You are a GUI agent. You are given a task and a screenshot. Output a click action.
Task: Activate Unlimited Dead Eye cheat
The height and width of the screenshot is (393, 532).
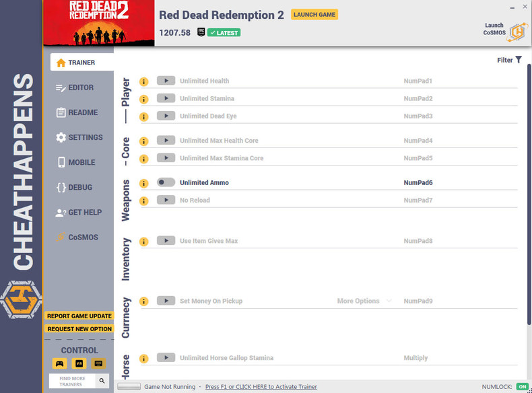[166, 116]
